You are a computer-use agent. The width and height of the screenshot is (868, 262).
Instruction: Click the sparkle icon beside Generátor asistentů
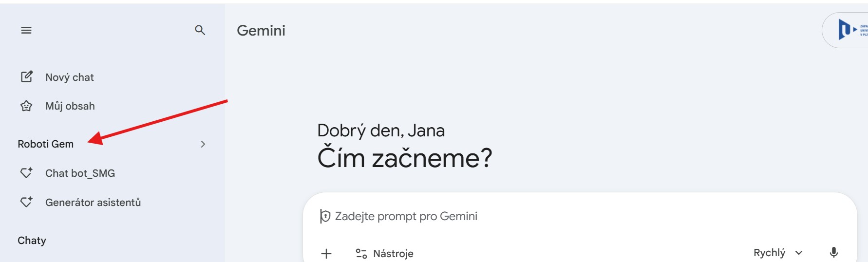[26, 202]
